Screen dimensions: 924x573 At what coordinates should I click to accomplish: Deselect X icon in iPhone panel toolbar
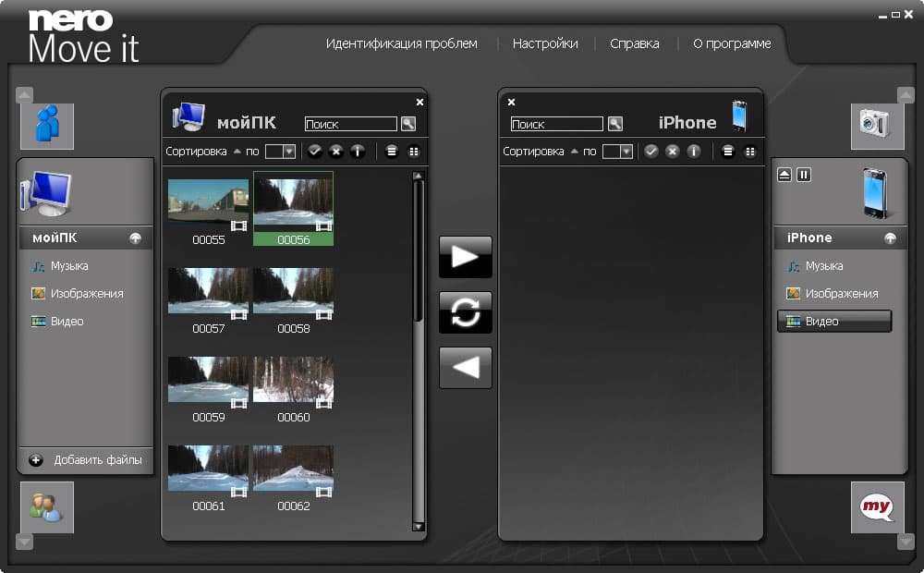[673, 152]
